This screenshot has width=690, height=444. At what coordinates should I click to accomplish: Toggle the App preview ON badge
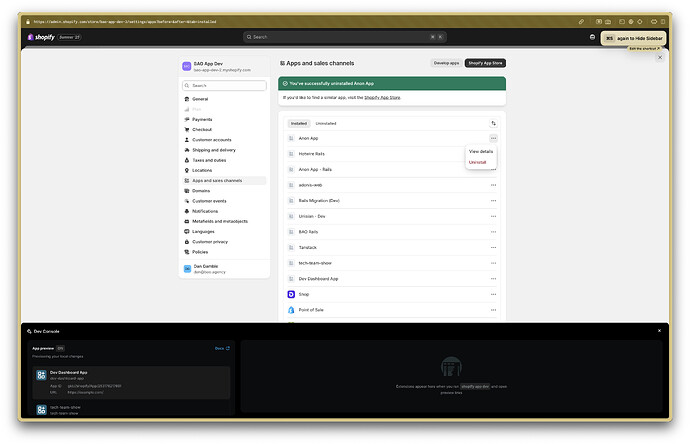click(x=60, y=349)
